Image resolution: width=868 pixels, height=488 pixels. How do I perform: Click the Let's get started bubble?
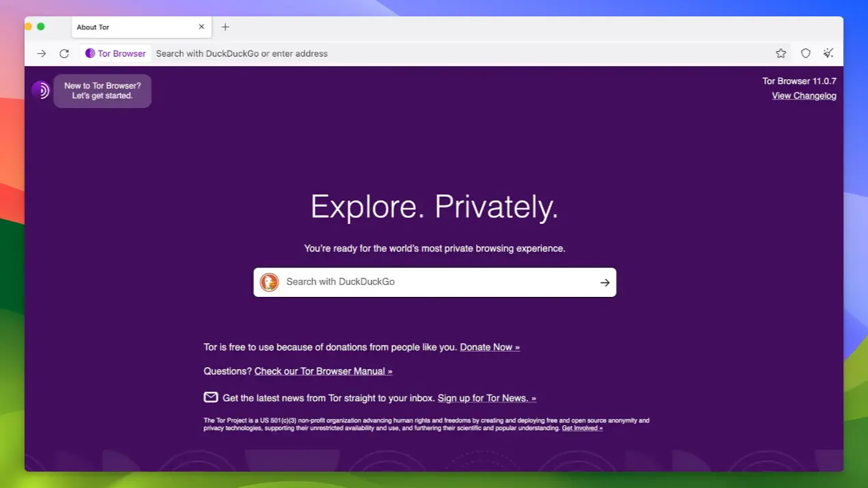102,91
